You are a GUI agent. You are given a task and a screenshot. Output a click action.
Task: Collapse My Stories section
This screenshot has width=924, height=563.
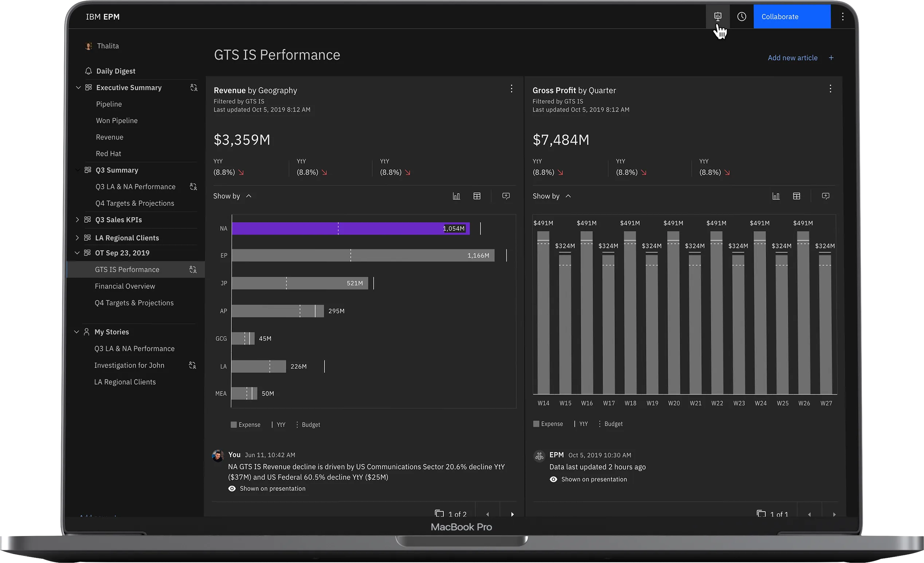[77, 332]
